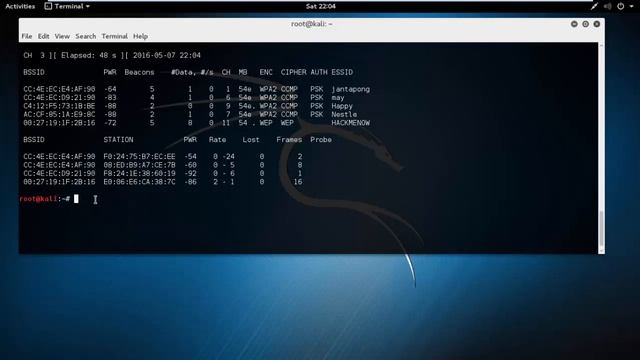Image resolution: width=640 pixels, height=360 pixels.
Task: Open the Activities overview
Action: click(20, 6)
